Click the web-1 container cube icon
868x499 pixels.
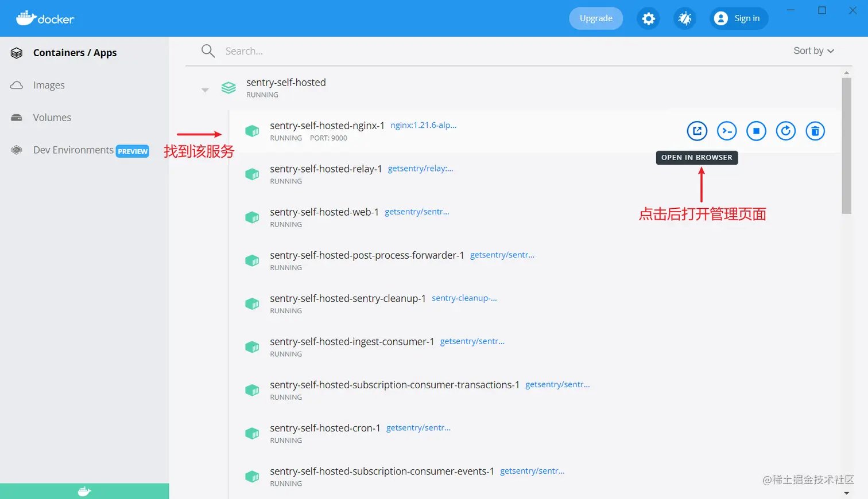tap(252, 217)
